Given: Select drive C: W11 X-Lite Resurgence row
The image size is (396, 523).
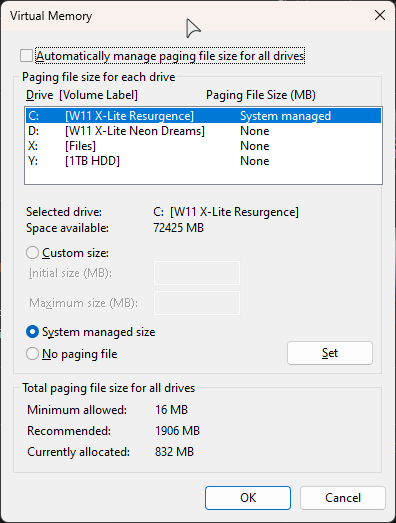Looking at the screenshot, I should 203,116.
